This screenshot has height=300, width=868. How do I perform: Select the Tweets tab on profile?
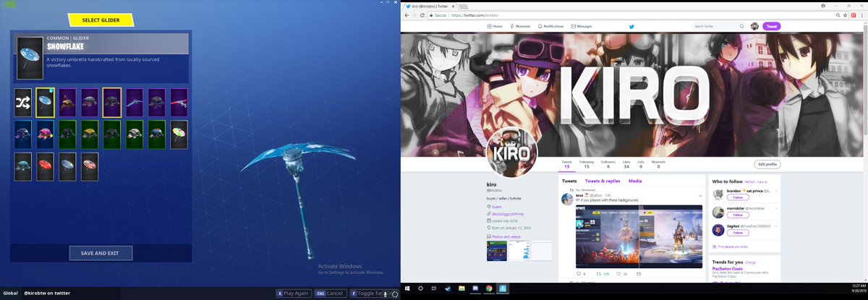point(569,181)
